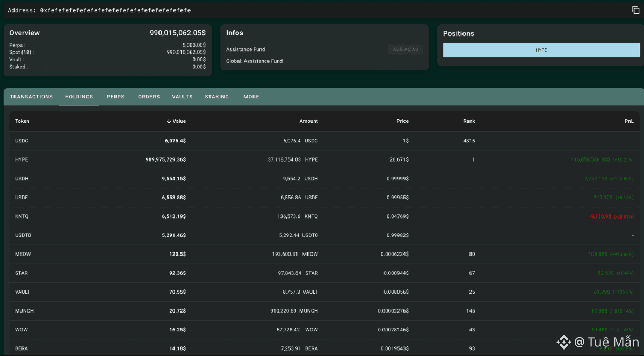Open the Transactions tab

pyautogui.click(x=31, y=97)
